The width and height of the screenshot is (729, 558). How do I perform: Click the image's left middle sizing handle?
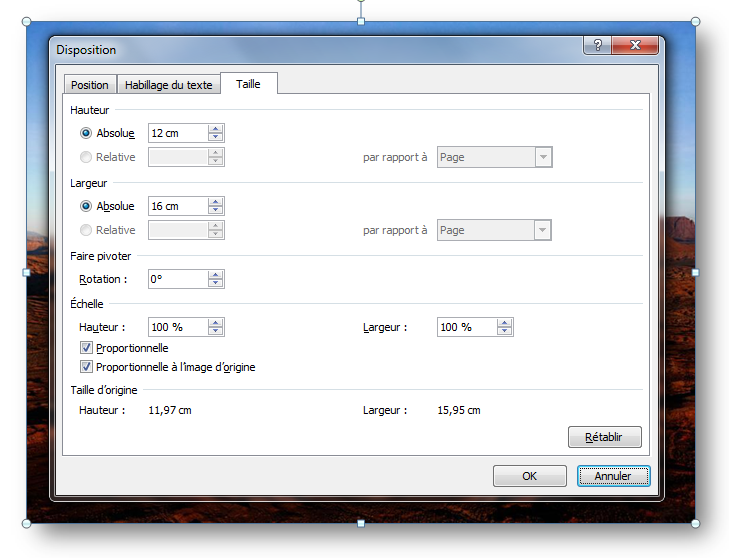(27, 272)
